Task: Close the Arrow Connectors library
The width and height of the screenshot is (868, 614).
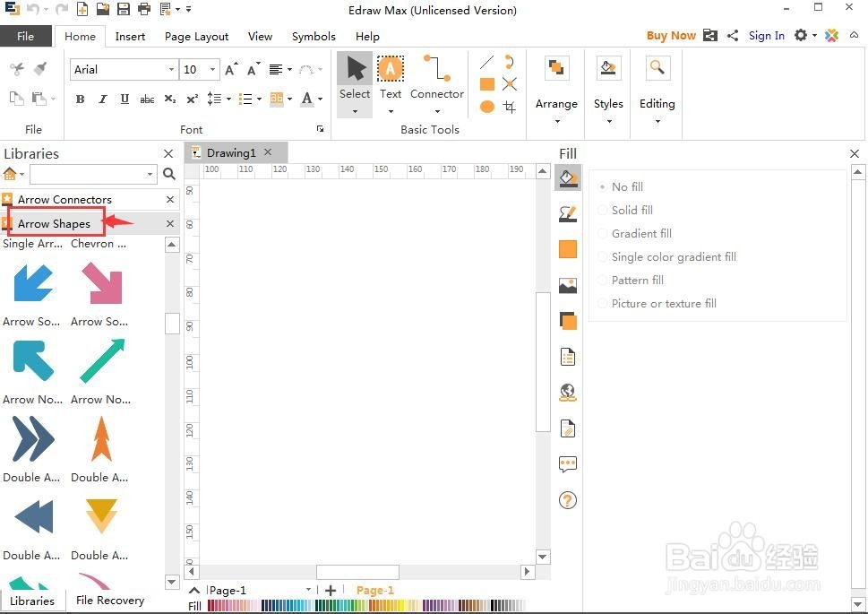Action: (x=170, y=199)
